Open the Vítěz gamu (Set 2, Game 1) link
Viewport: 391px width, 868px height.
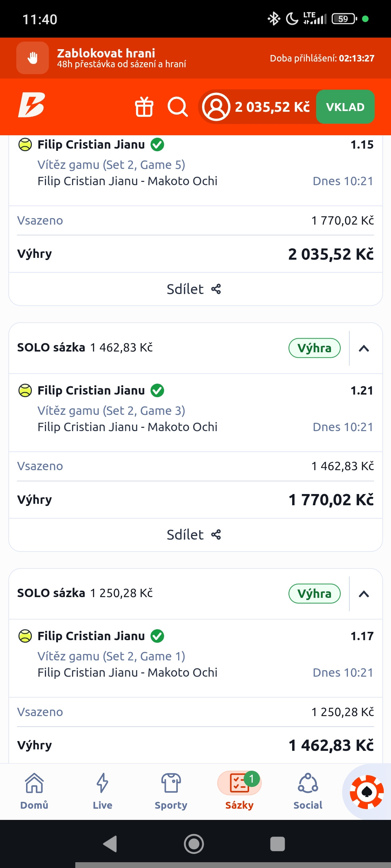111,656
